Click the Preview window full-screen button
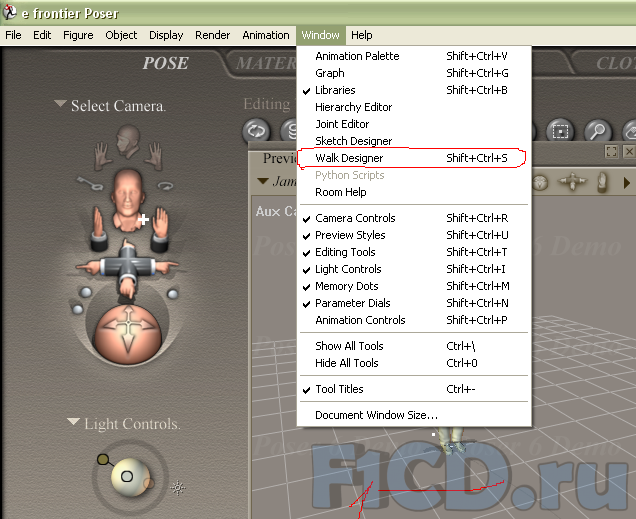This screenshot has width=636, height=519. pos(611,152)
